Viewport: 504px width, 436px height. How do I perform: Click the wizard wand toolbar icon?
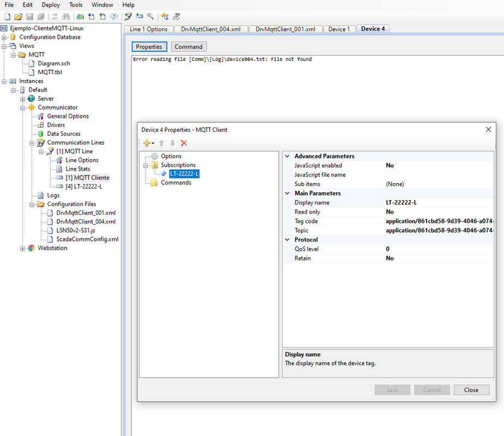150,16
